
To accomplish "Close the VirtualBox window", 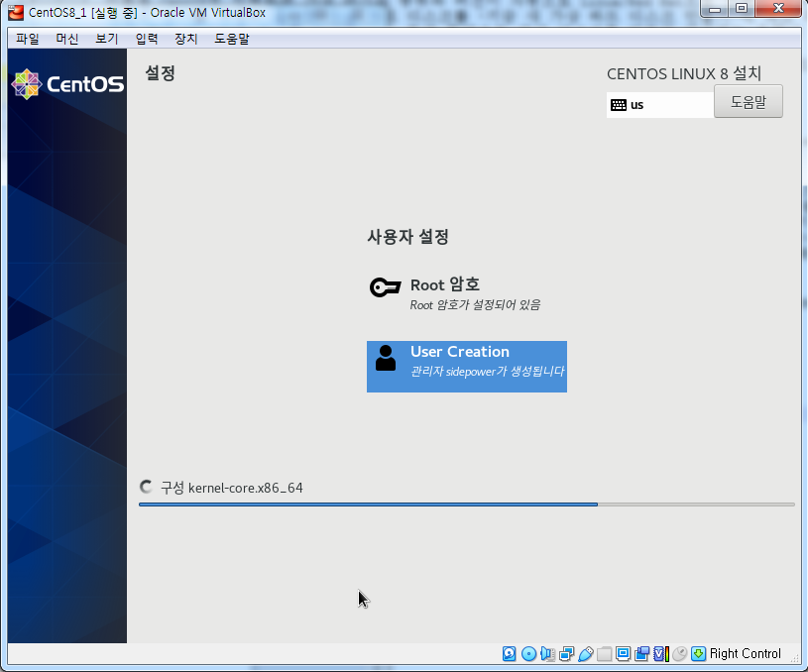I will 778,9.
